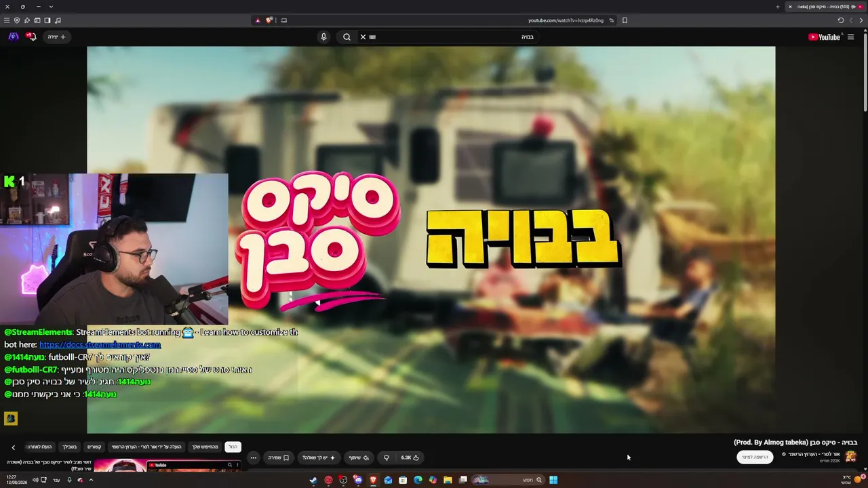Open the YouTube account avatar menu
Screen dimensions: 868x488
click(x=13, y=37)
